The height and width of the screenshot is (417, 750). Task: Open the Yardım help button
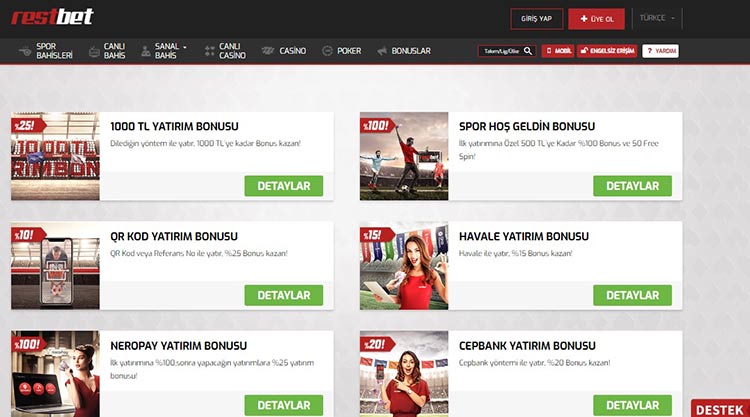coord(660,51)
